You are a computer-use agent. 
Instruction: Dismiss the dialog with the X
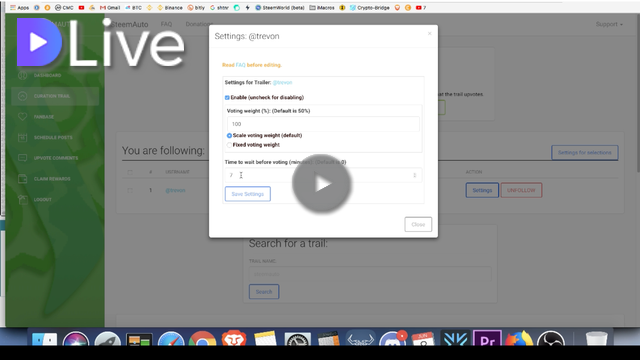coord(429,33)
